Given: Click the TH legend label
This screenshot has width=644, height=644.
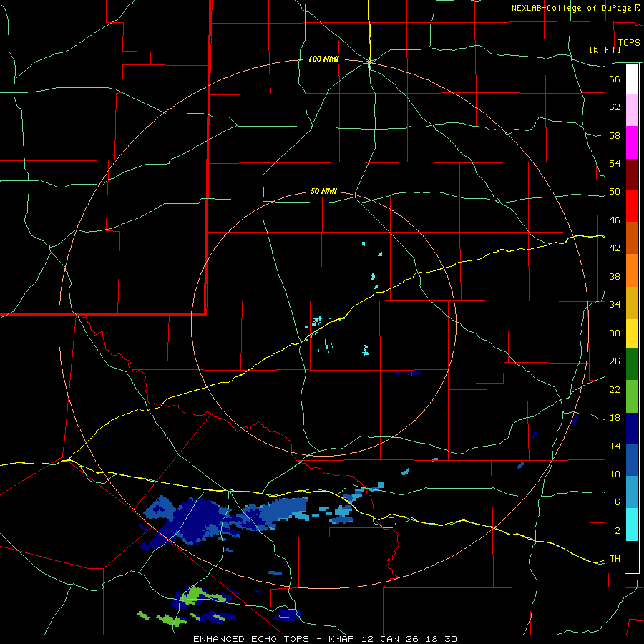Looking at the screenshot, I should click(x=615, y=559).
